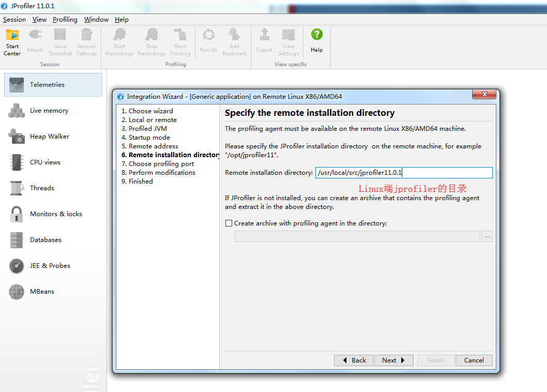Open the Heap Walker section

pyautogui.click(x=53, y=137)
